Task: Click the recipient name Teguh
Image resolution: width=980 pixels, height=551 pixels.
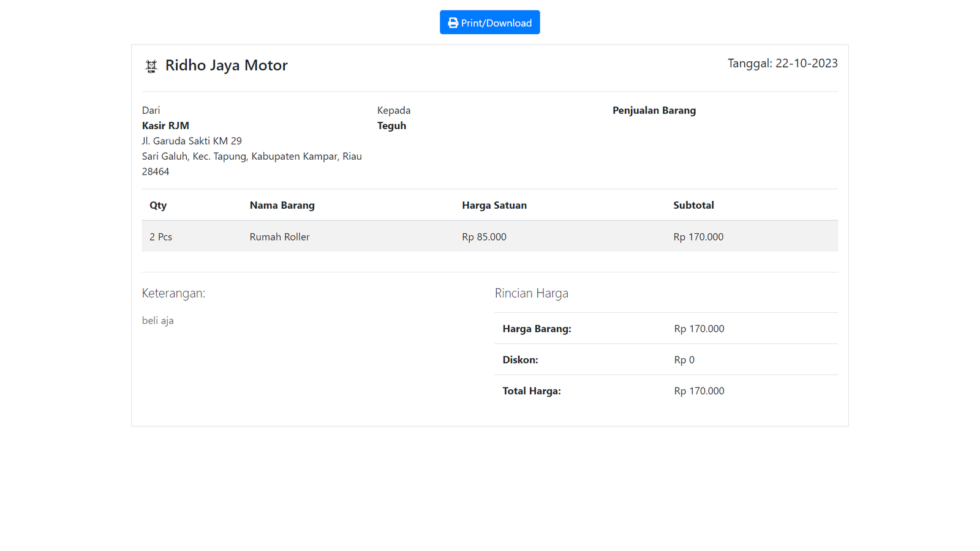Action: click(391, 126)
